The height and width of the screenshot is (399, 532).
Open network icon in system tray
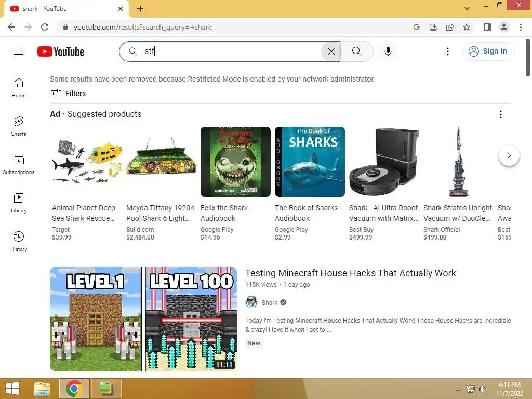[x=471, y=389]
